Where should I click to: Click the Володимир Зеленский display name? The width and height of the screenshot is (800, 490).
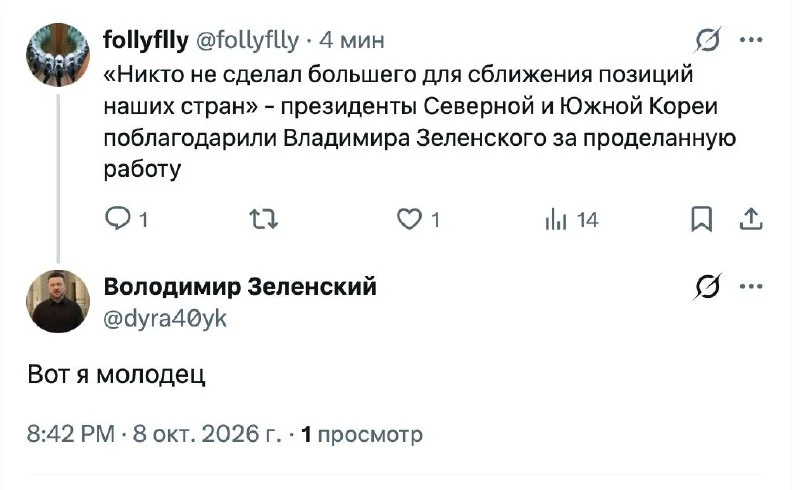[x=240, y=286]
